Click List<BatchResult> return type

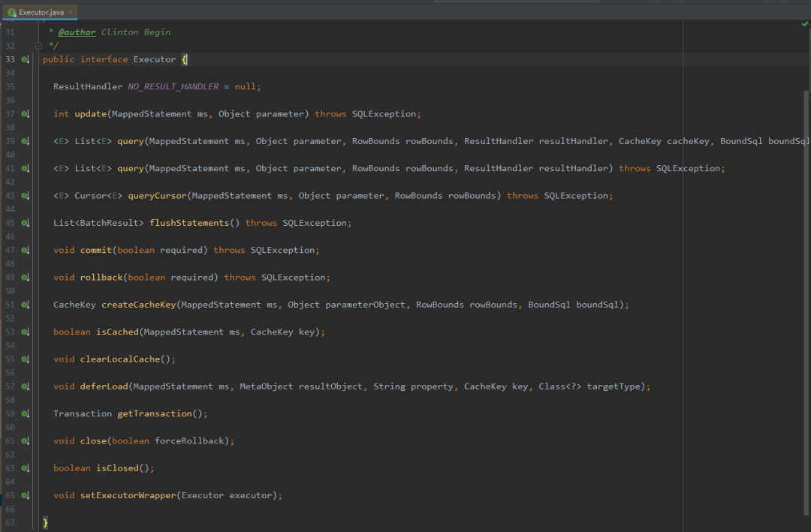coord(98,223)
